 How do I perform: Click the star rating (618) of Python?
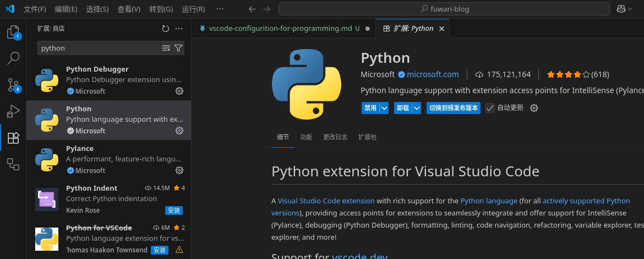click(x=578, y=74)
